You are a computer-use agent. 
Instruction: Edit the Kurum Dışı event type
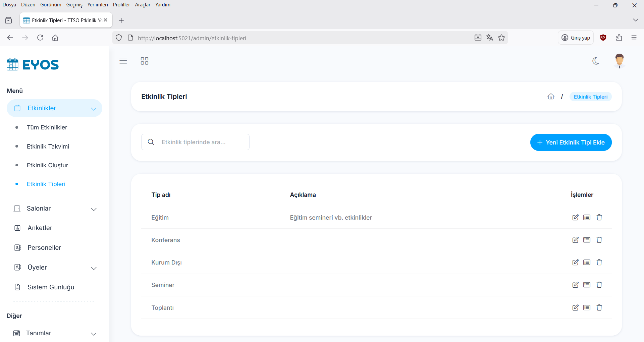575,263
